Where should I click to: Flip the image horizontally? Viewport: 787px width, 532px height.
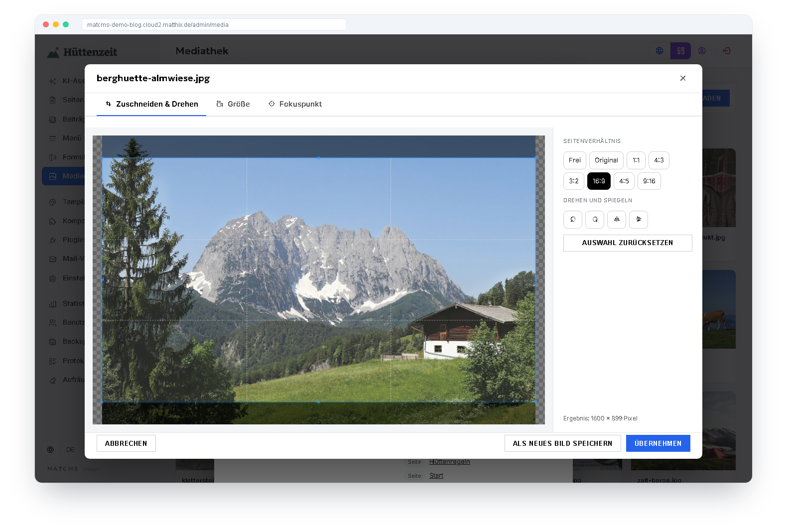coord(617,219)
